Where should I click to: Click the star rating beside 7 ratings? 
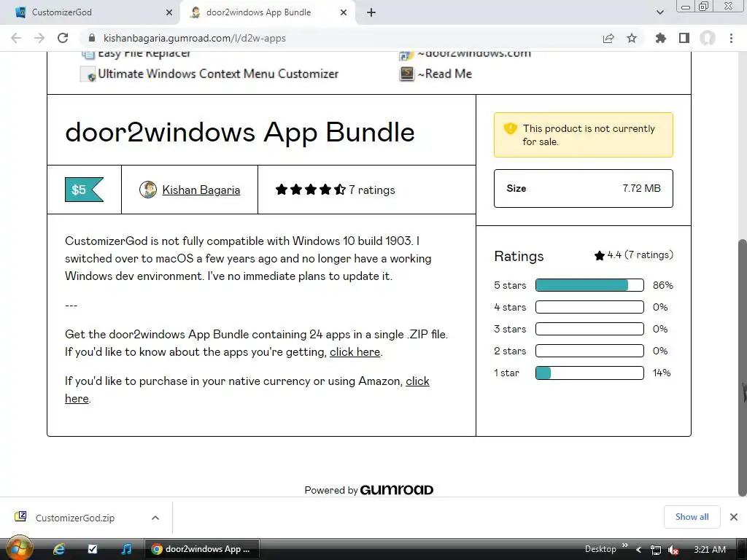[311, 190]
